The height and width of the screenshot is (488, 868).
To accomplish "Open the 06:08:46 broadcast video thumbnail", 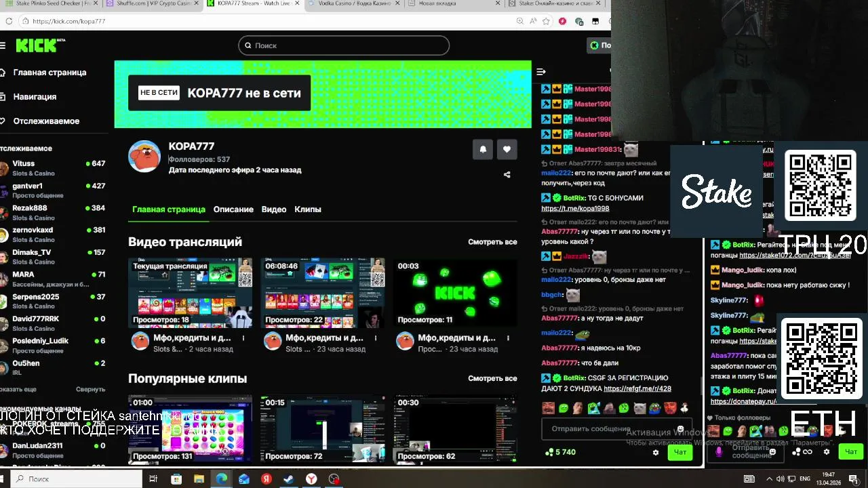I will point(323,293).
